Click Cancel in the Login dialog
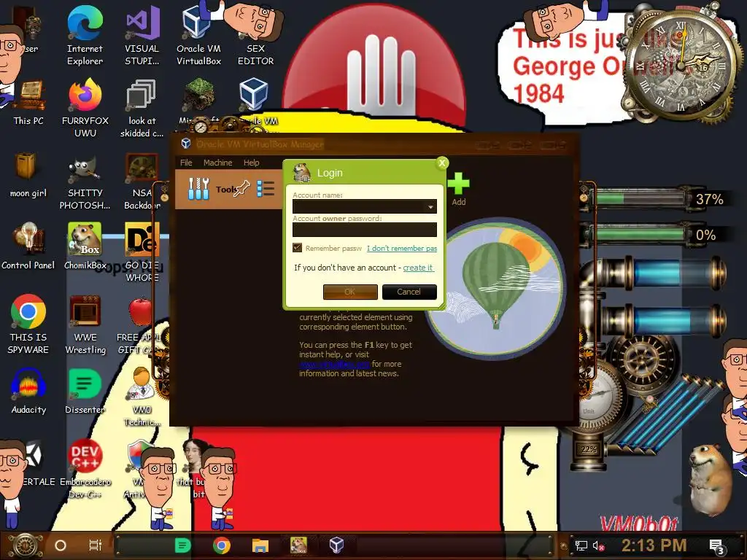Screen dimensions: 747x560 click(409, 292)
